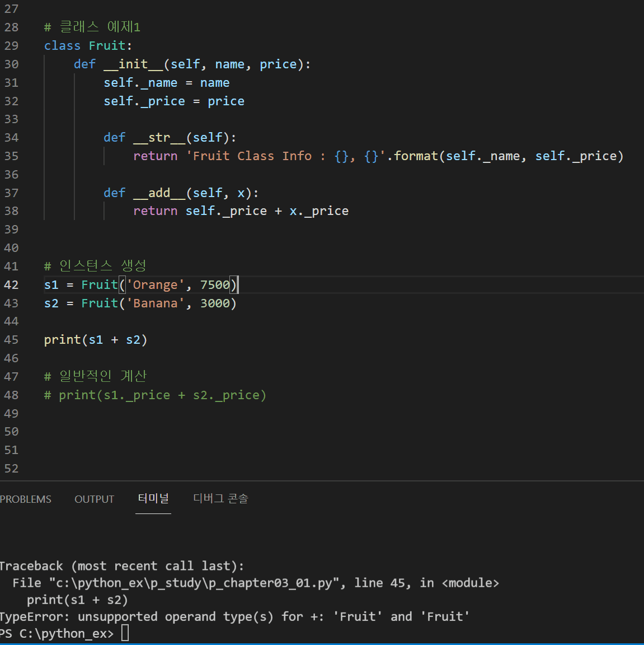The width and height of the screenshot is (644, 645).
Task: Click the terminal prompt after PS C:\python_ex>
Action: (x=125, y=633)
